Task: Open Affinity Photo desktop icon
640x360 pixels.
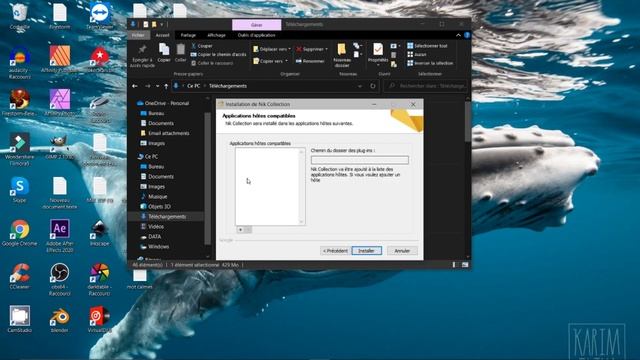Action: point(60,103)
